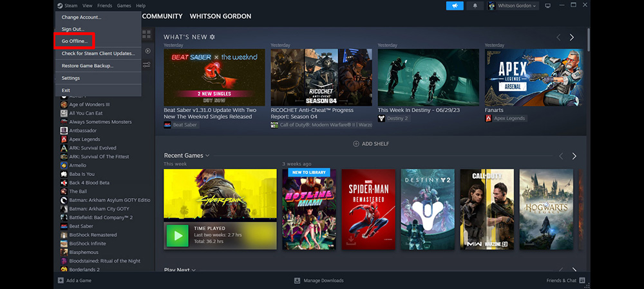Screen dimensions: 644x289
Task: Open the Hotline Miami game cover
Action: 309,209
